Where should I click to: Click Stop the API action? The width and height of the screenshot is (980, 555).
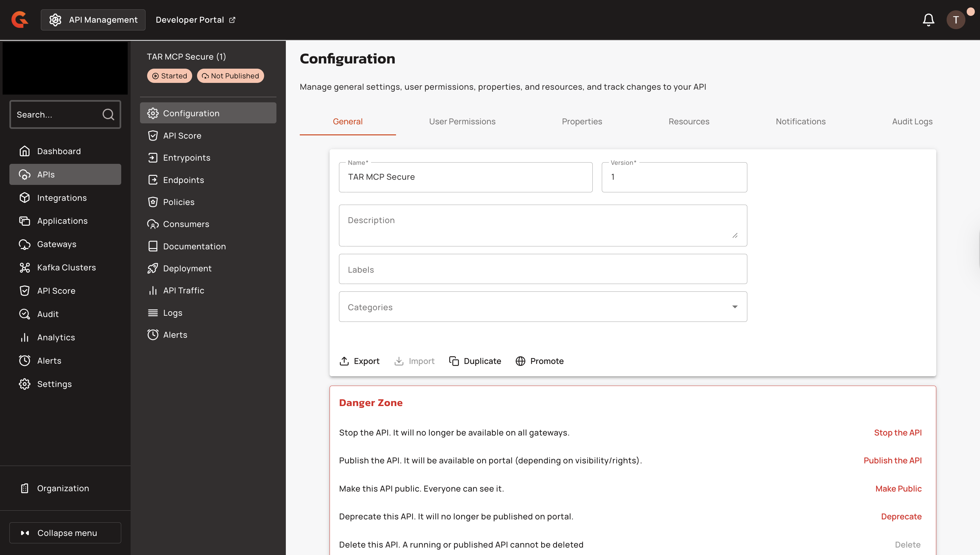point(897,433)
